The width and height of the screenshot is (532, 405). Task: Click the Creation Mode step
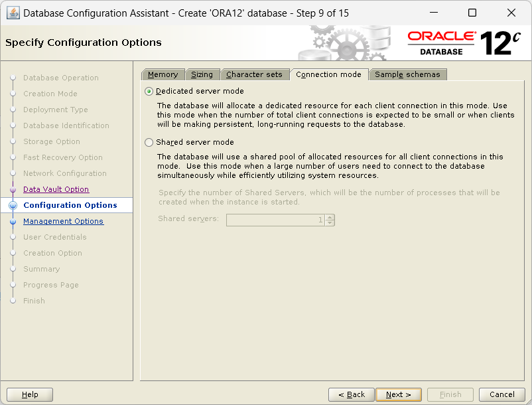[50, 94]
